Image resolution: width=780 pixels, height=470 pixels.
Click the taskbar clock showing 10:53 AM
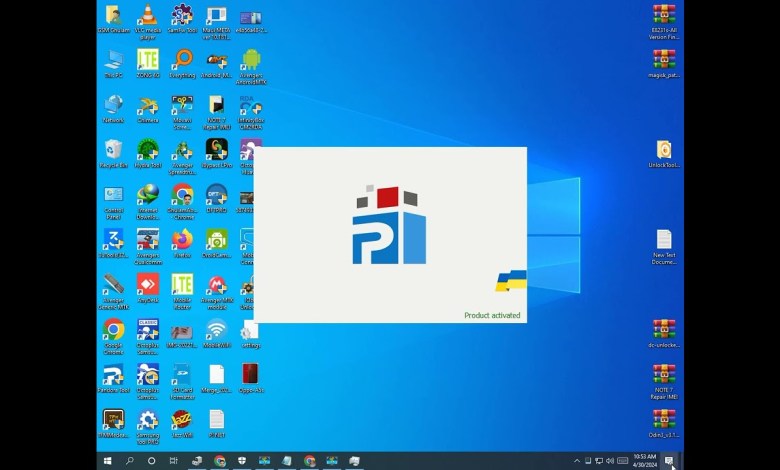pyautogui.click(x=645, y=461)
